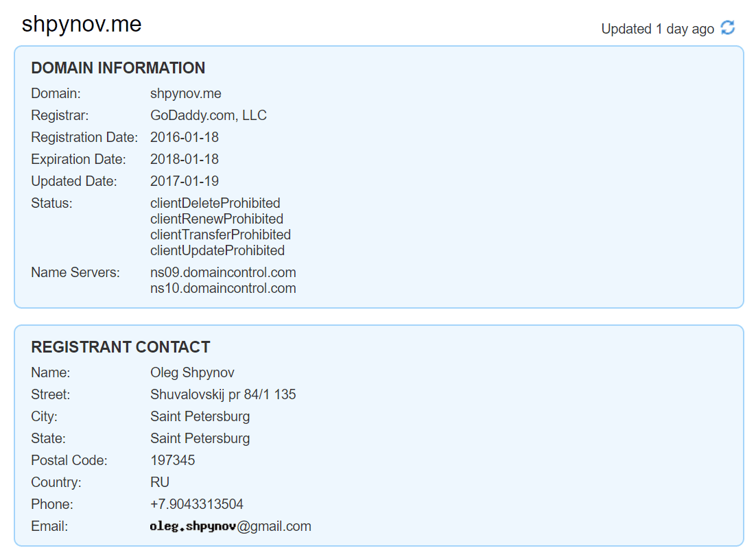
Task: Click the registration date 2016-01-18
Action: pos(184,137)
